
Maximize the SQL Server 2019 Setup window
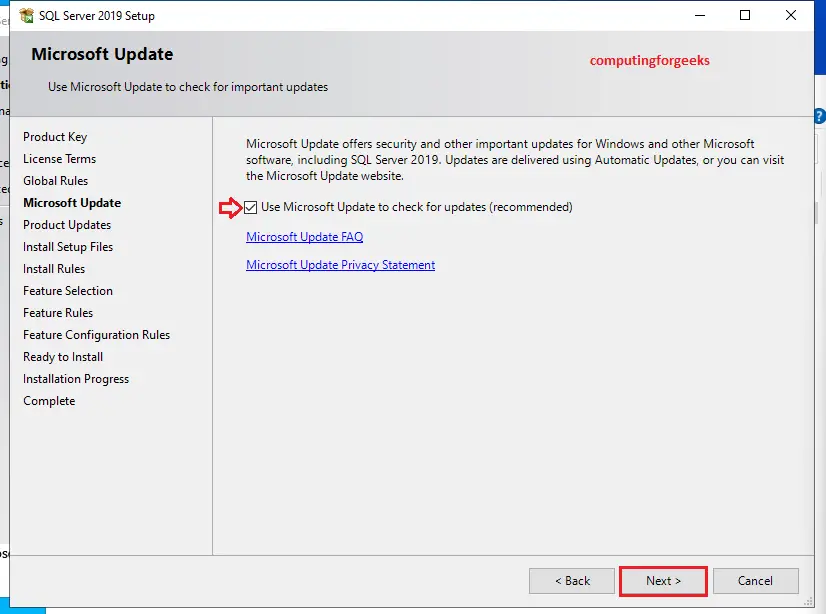[x=745, y=15]
